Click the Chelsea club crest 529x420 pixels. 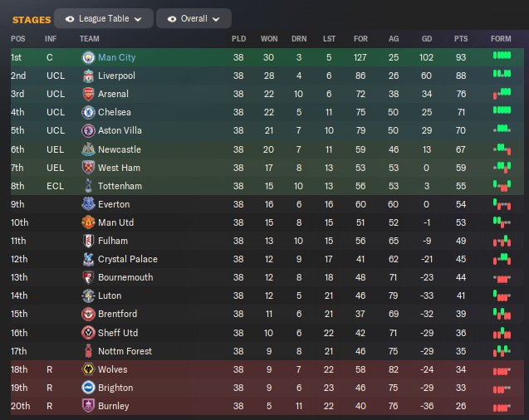tap(88, 113)
